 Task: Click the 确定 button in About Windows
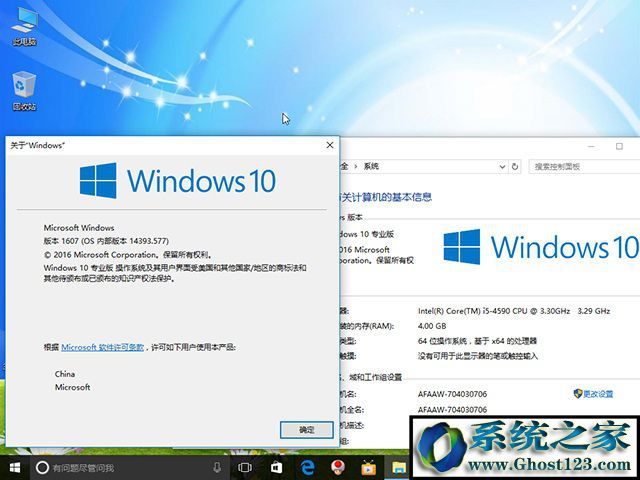pos(307,430)
